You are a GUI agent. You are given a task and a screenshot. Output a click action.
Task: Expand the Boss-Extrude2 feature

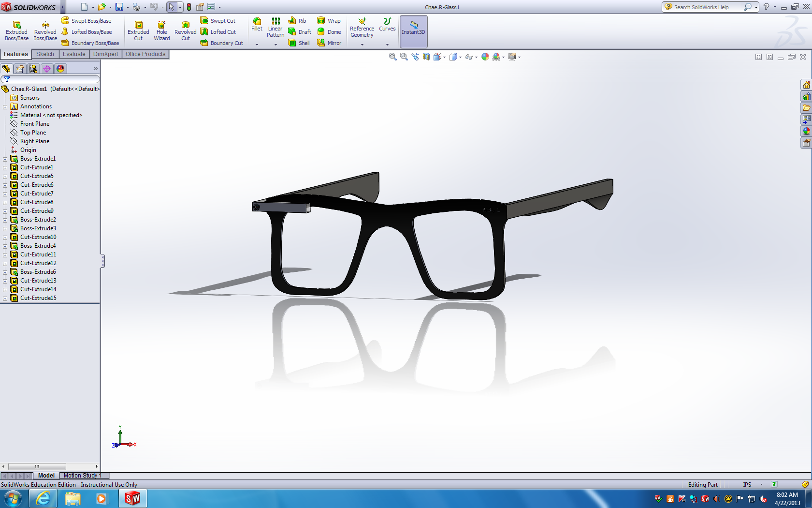coord(5,220)
